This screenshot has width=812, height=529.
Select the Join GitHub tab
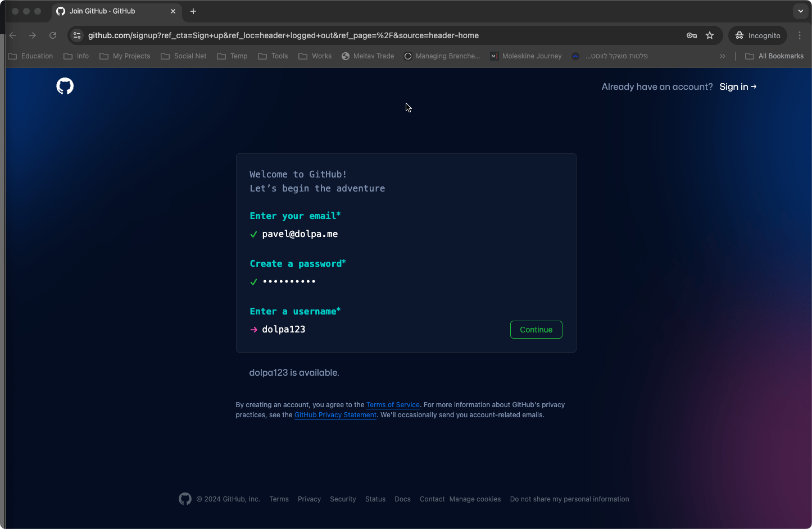pyautogui.click(x=112, y=11)
